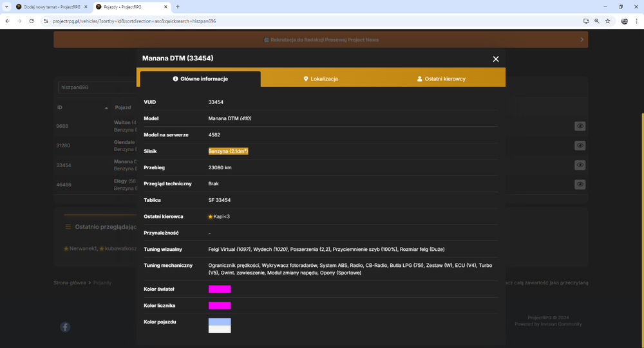Click the Pojazdy breadcrumb item

(102, 283)
